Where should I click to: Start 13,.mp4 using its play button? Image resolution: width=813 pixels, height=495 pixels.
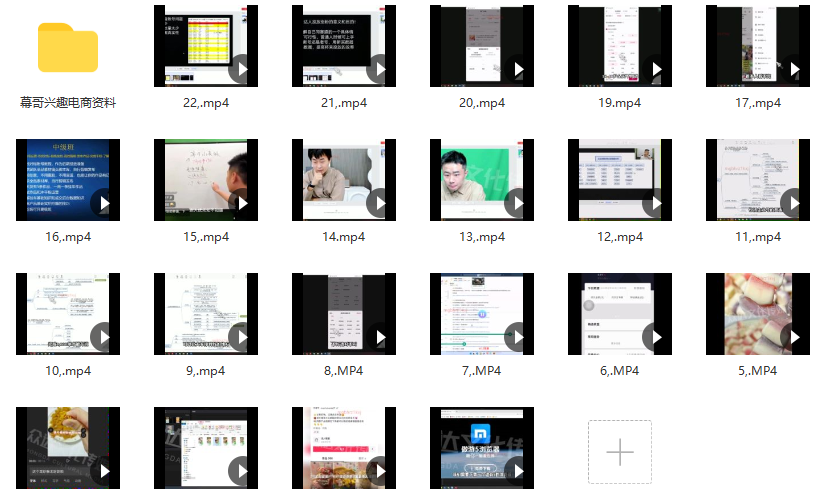click(516, 203)
